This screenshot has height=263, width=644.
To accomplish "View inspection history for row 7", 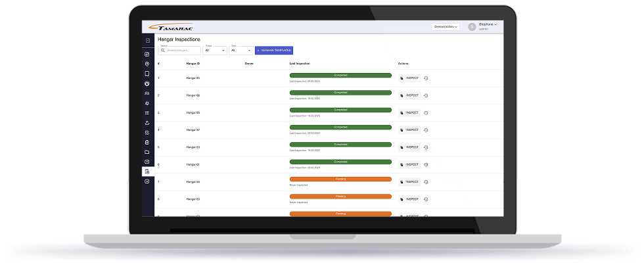I will pos(426,182).
